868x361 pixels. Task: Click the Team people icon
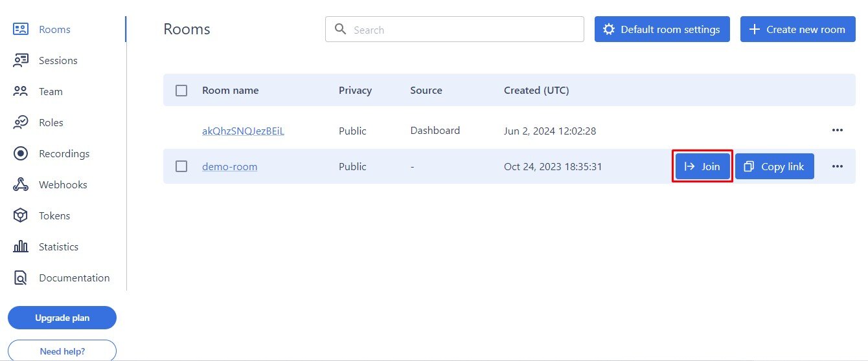click(x=21, y=91)
